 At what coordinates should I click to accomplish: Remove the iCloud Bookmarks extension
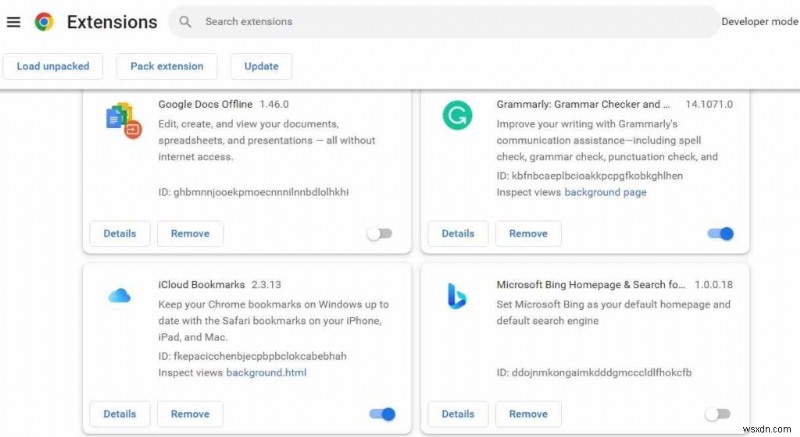[190, 414]
